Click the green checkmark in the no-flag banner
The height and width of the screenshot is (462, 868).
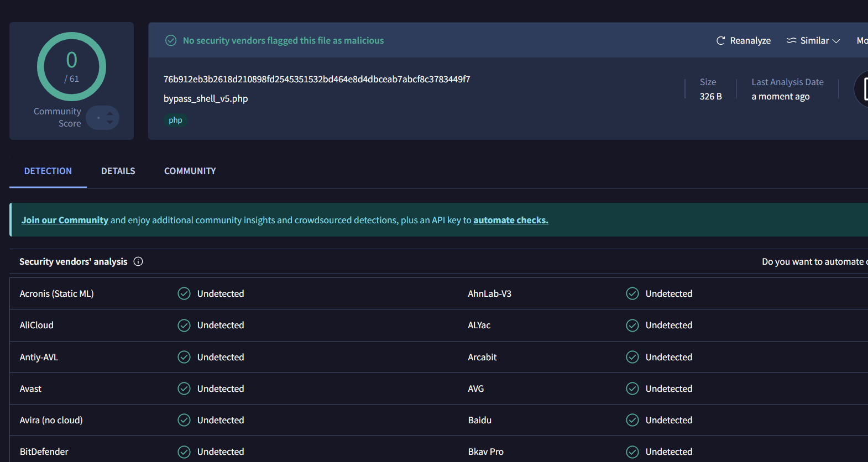(x=171, y=41)
